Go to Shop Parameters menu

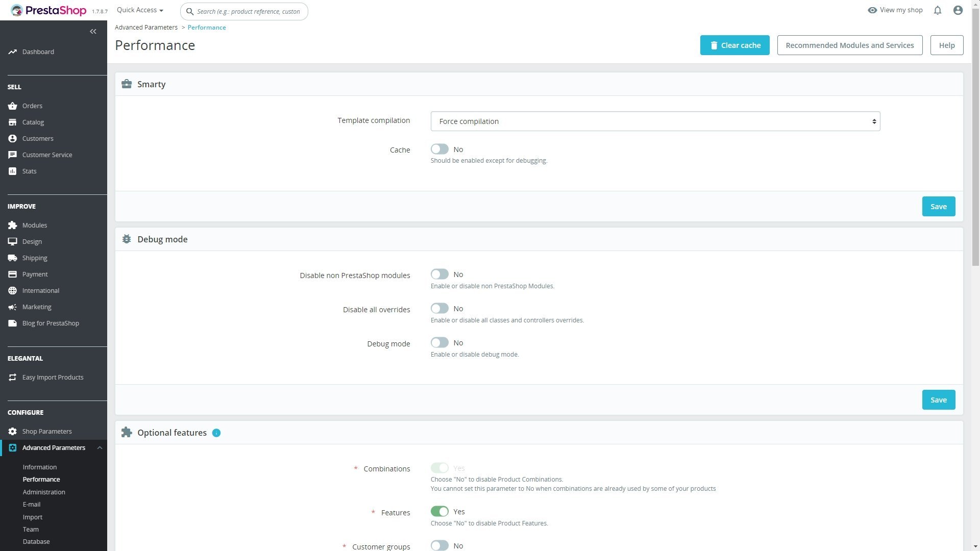47,432
